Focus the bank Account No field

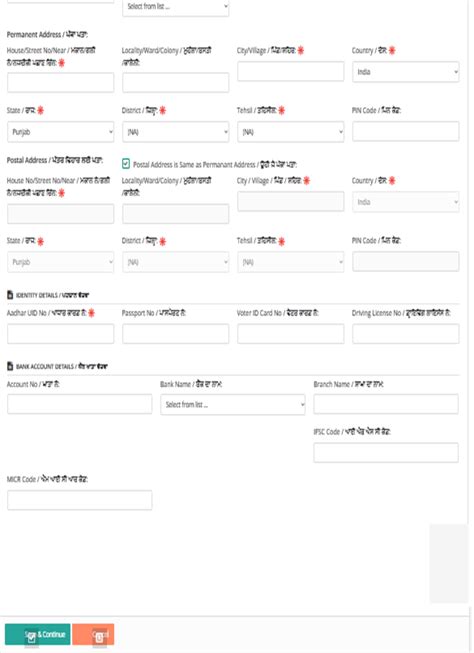point(80,404)
